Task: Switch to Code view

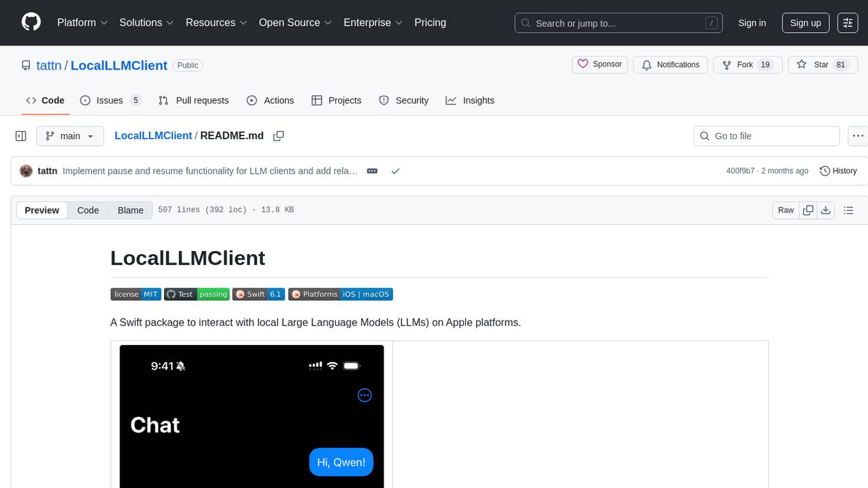Action: [x=88, y=210]
